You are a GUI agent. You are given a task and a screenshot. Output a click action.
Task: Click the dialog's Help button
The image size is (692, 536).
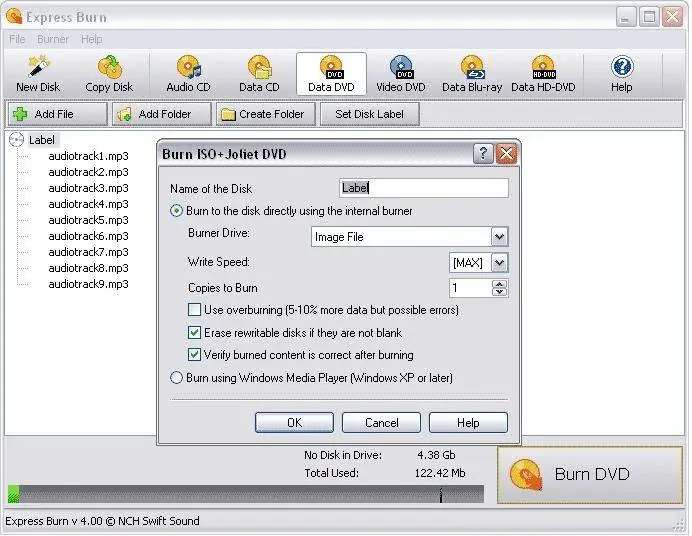[468, 423]
